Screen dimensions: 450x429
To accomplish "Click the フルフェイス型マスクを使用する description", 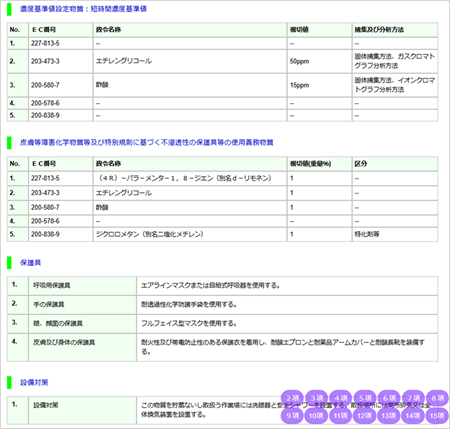I will click(287, 324).
